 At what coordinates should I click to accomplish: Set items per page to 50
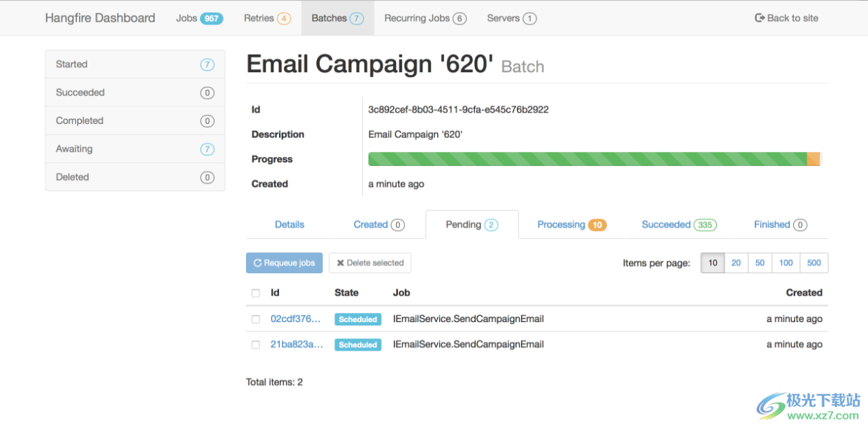click(x=760, y=263)
